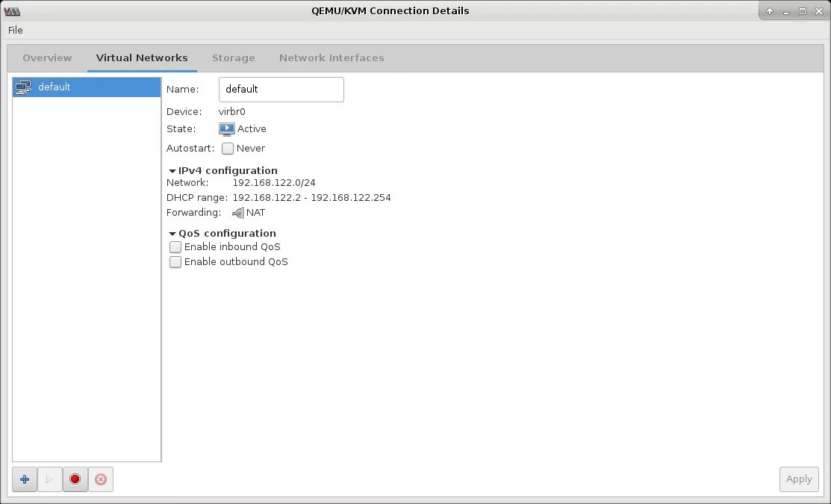
Task: Collapse the IPv4 configuration section
Action: 172,171
